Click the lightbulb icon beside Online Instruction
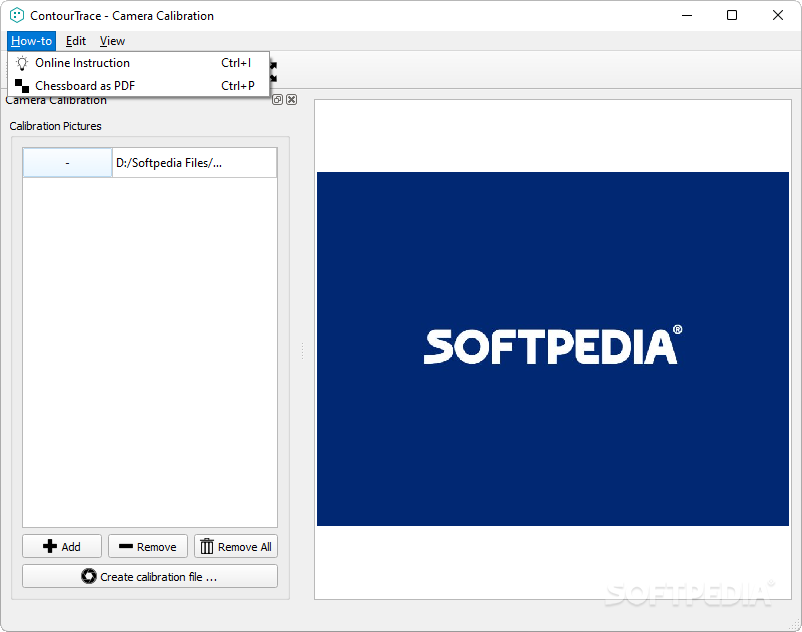This screenshot has height=632, width=802. pyautogui.click(x=22, y=63)
